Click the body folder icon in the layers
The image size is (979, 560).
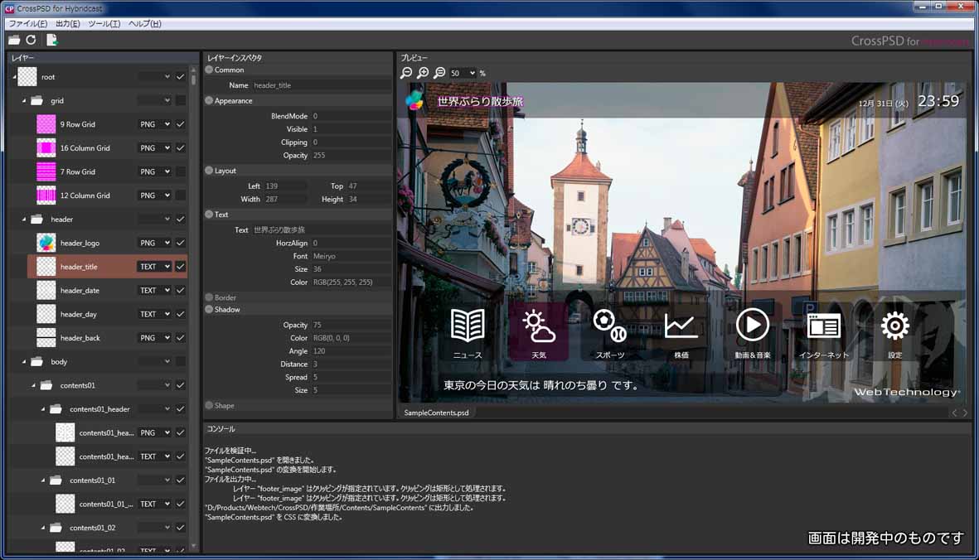pos(36,362)
